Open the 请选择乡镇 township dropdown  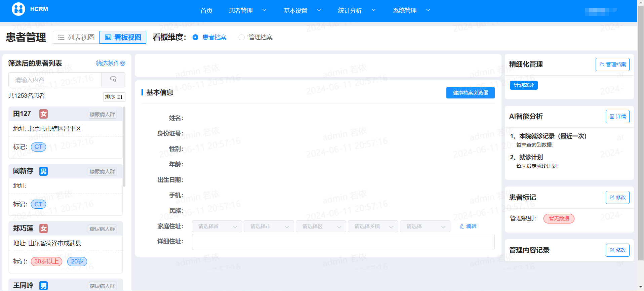pos(373,226)
